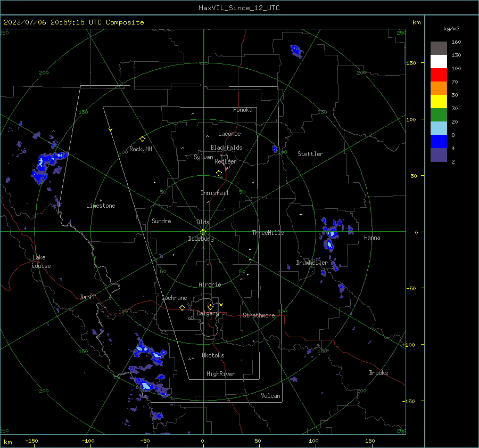Click the yellow diamond marker below RedDeer
Screen dimensions: 479x448
pos(219,173)
